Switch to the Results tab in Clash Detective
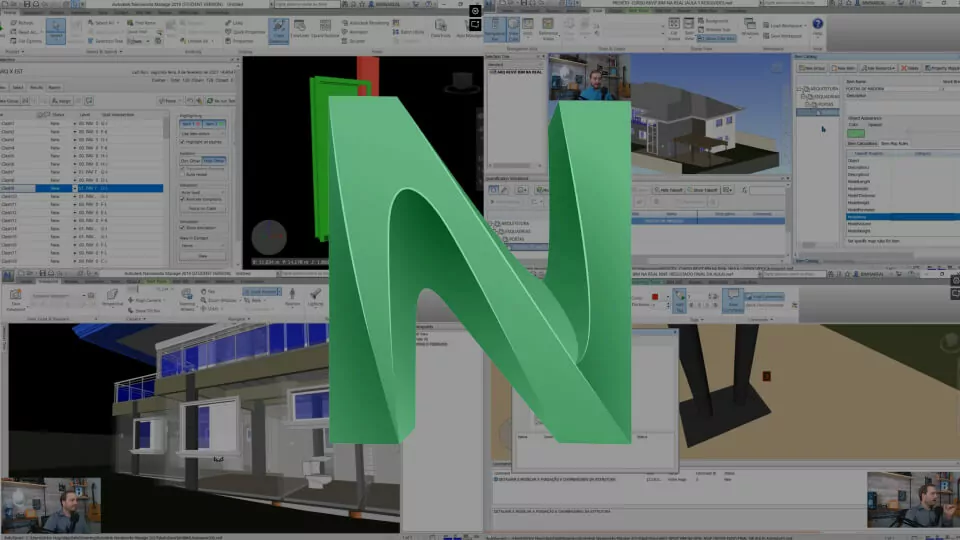Image resolution: width=960 pixels, height=540 pixels. tap(36, 88)
